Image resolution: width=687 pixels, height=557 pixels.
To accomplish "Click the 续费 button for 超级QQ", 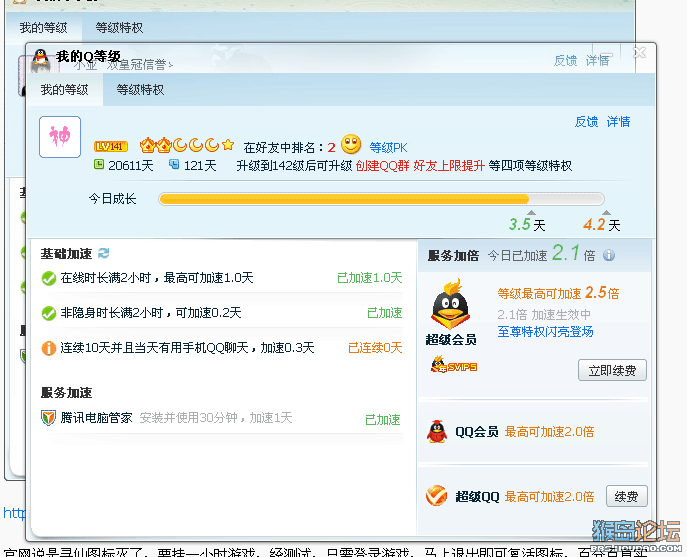I will click(627, 497).
